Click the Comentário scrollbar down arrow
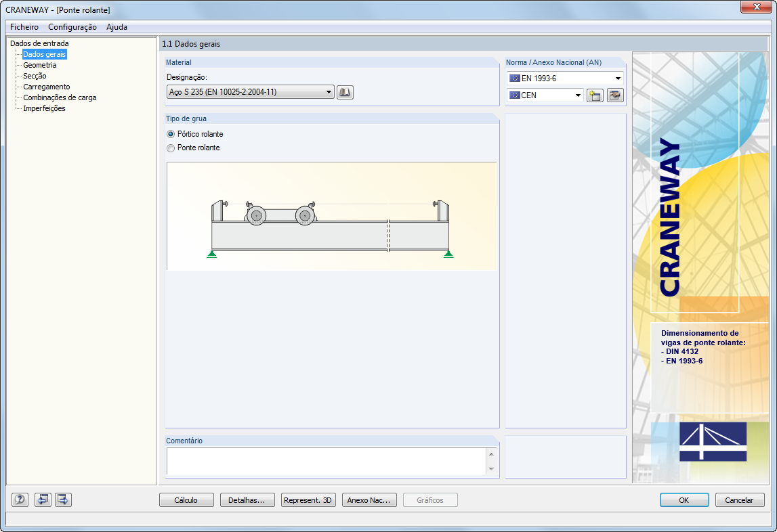Screen dimensions: 777x532 (x=492, y=468)
